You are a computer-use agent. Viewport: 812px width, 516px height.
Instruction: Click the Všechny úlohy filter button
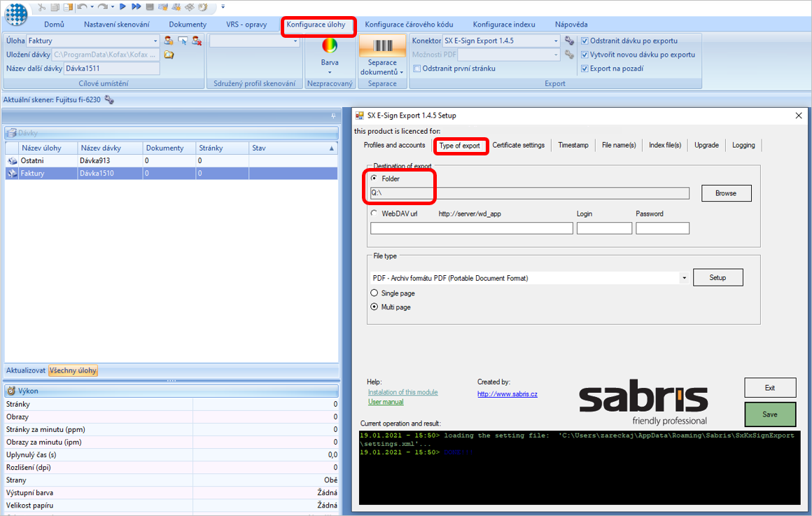click(x=73, y=370)
